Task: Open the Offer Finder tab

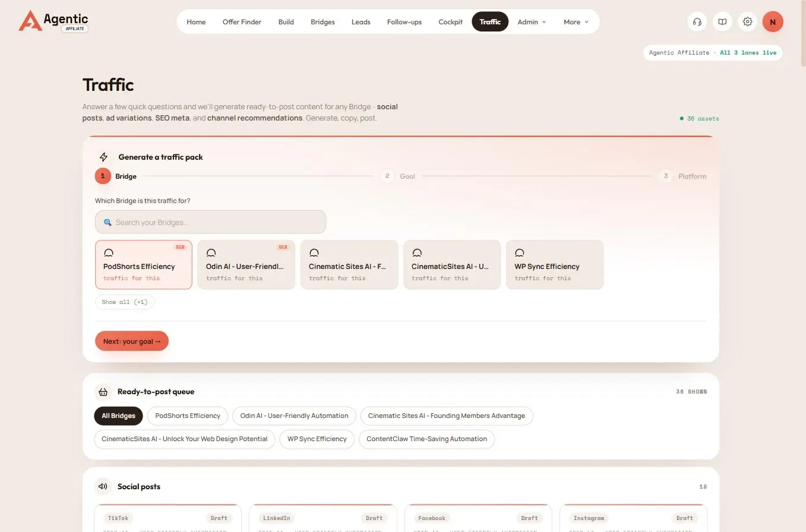Action: pyautogui.click(x=242, y=22)
